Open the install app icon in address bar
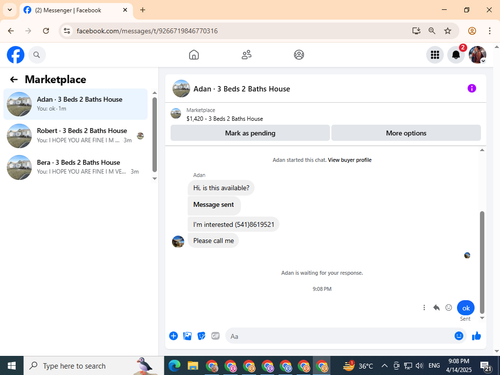Viewport: 500px width, 375px height. pos(416,31)
